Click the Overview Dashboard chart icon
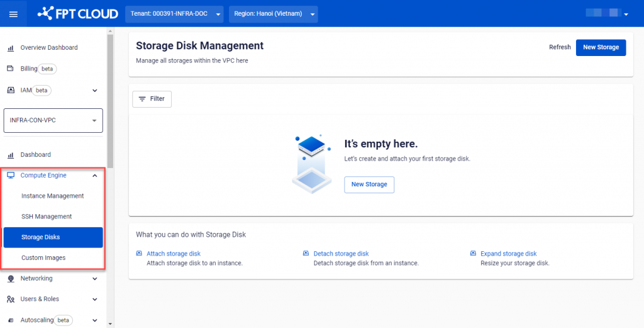The image size is (644, 328). (x=11, y=48)
